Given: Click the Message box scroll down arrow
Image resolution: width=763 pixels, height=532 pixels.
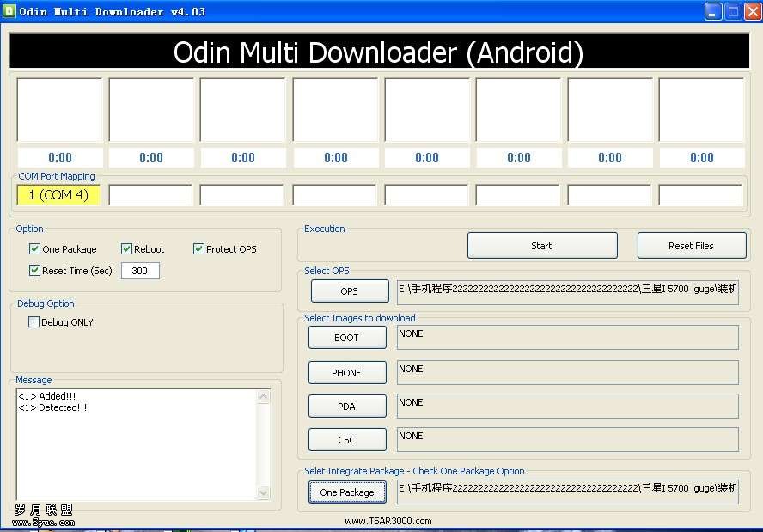Looking at the screenshot, I should click(263, 492).
